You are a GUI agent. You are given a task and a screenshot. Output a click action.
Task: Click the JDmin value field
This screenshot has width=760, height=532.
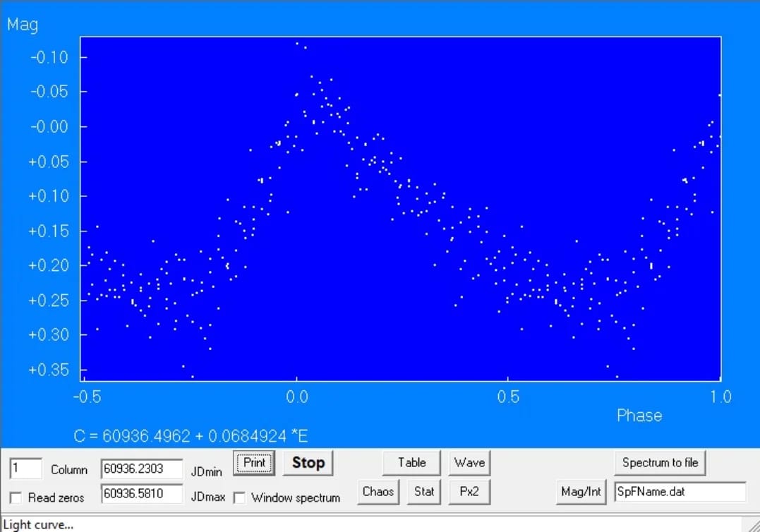tap(141, 469)
